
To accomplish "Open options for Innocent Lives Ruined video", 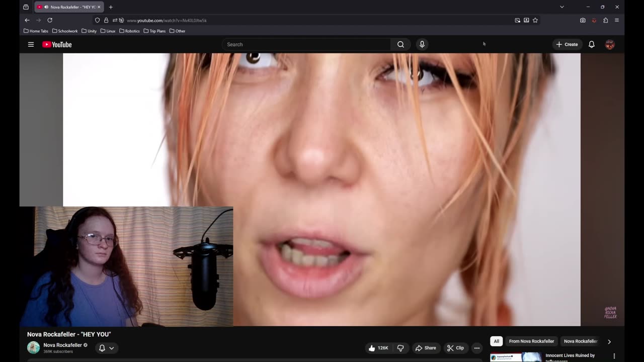I will pyautogui.click(x=614, y=356).
